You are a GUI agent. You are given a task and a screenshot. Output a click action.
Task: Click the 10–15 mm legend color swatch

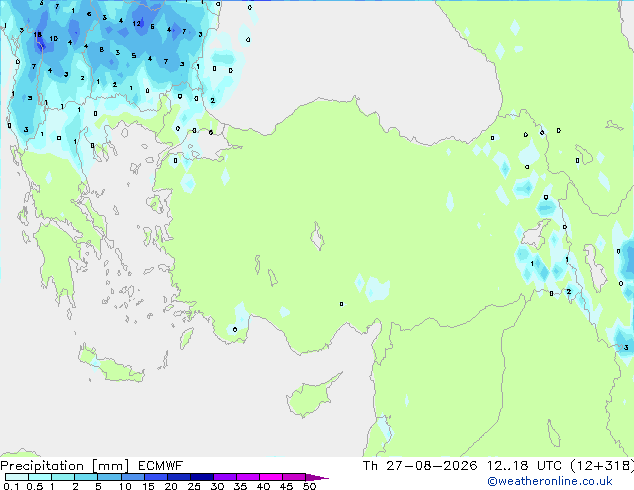132,477
